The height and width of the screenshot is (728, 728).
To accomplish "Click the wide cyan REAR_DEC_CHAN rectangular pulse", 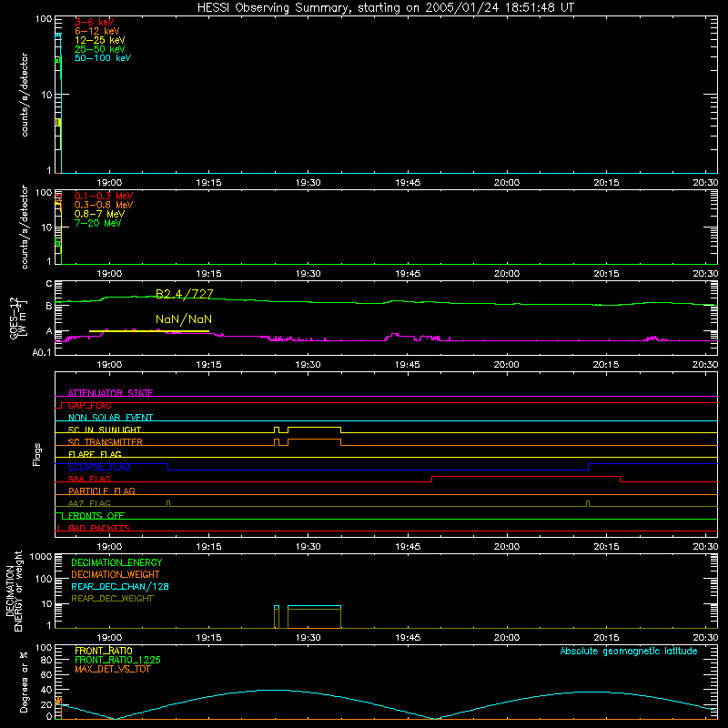I will coord(314,606).
